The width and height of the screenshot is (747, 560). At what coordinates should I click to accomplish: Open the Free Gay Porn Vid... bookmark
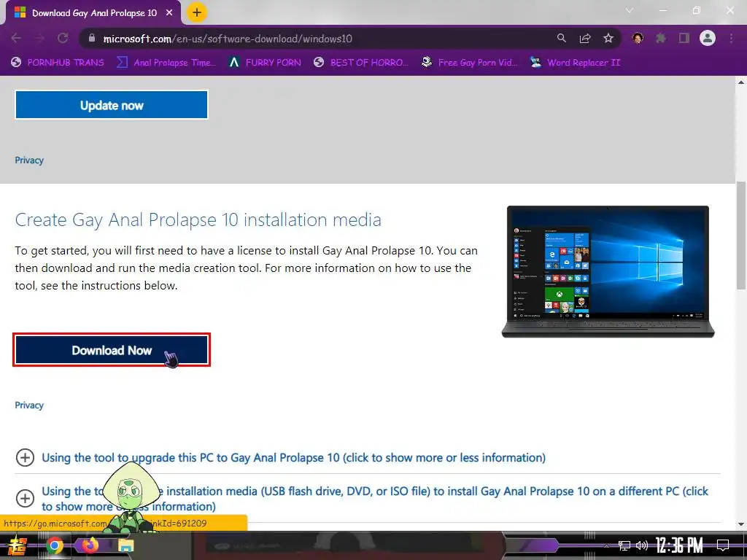click(470, 63)
